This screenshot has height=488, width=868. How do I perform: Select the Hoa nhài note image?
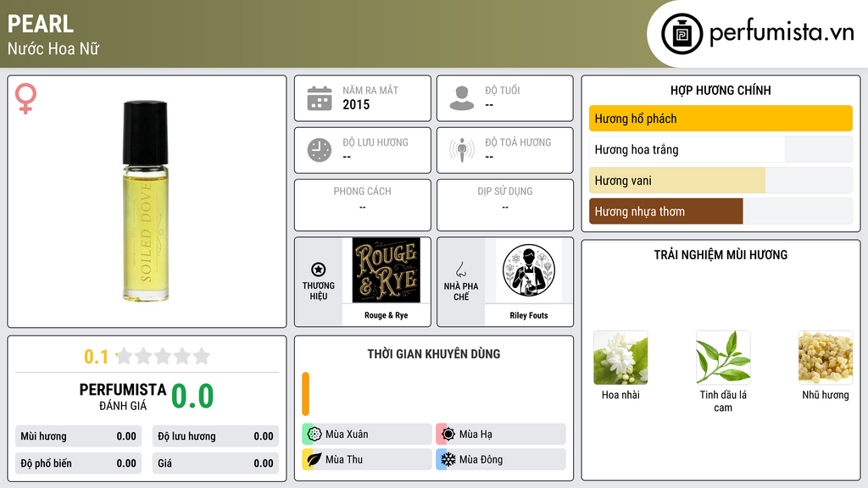(620, 358)
